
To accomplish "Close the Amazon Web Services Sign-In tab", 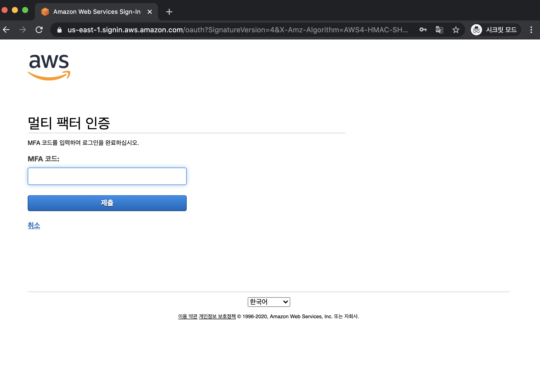I will click(x=150, y=12).
